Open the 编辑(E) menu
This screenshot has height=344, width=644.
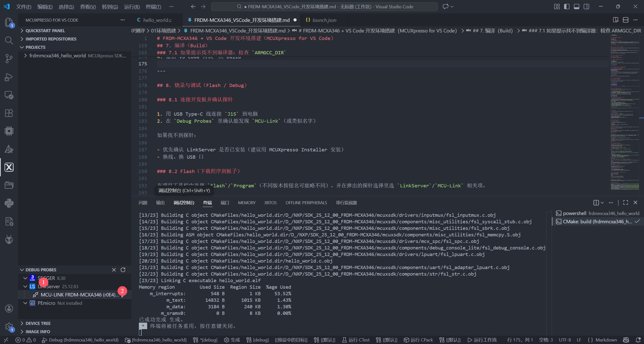[45, 7]
